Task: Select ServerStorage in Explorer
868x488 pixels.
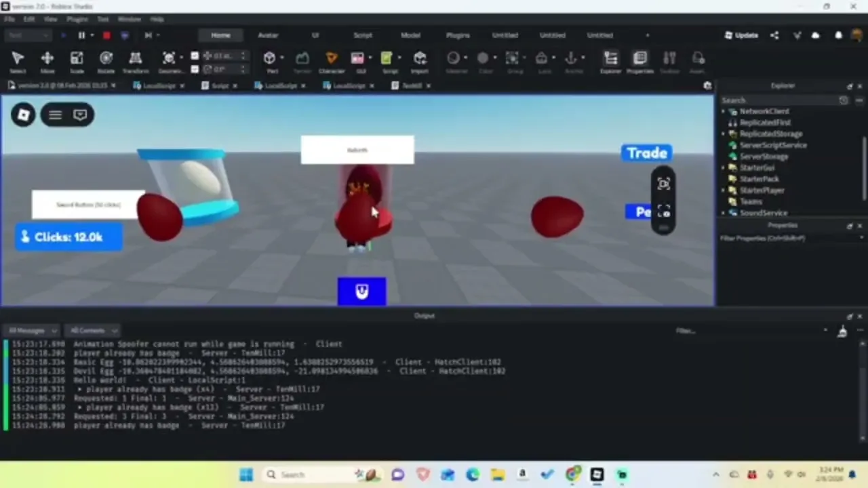Action: (x=764, y=157)
